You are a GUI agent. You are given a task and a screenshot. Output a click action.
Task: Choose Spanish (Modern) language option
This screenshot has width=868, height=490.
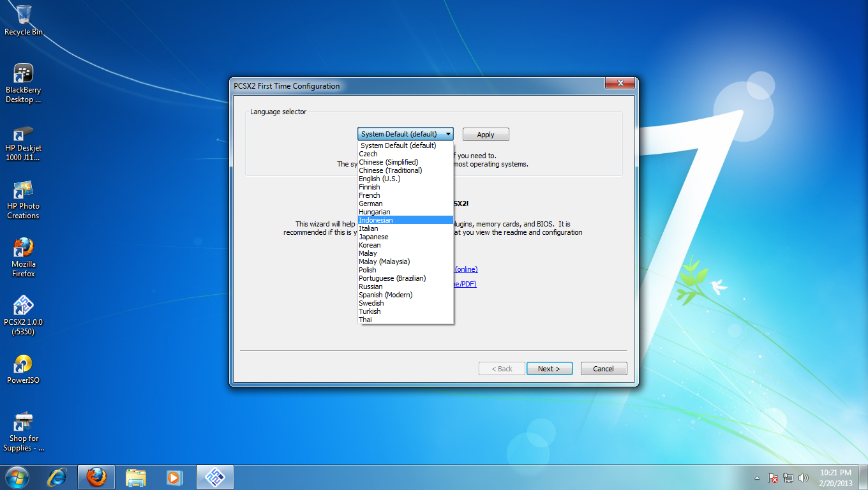pos(405,295)
